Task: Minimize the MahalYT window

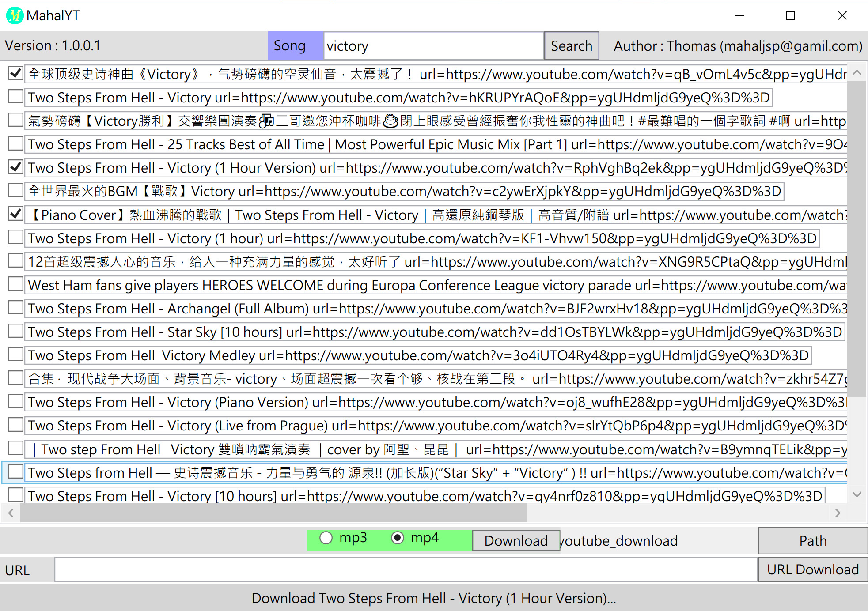Action: click(740, 16)
